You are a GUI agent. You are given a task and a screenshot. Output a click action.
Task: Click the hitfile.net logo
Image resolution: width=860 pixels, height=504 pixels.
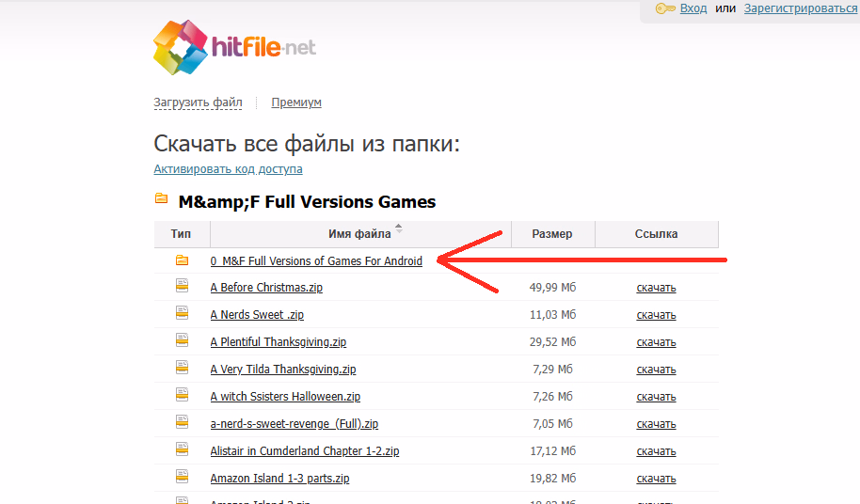tap(234, 46)
